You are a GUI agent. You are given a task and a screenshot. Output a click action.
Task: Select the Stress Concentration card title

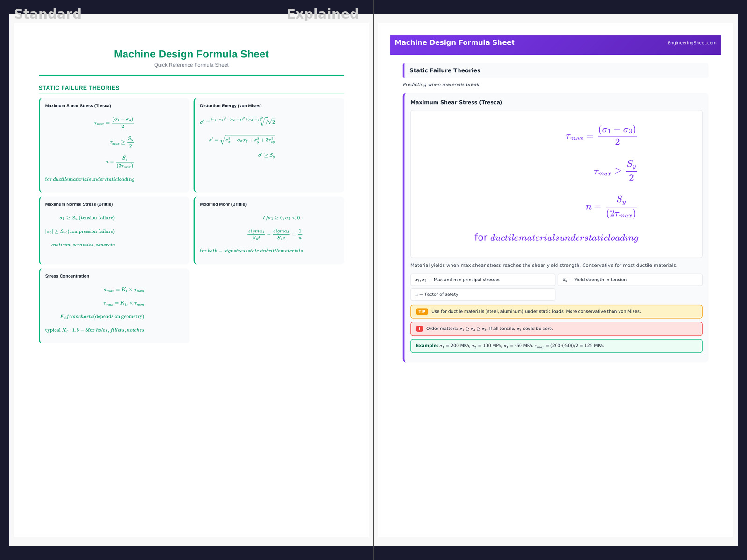tap(67, 276)
